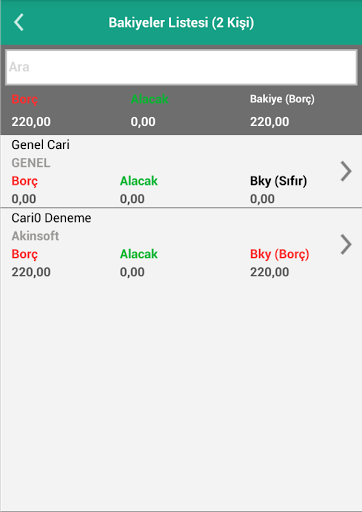Screen dimensions: 362x512
Task: Focus the Ara search field
Action: click(181, 67)
